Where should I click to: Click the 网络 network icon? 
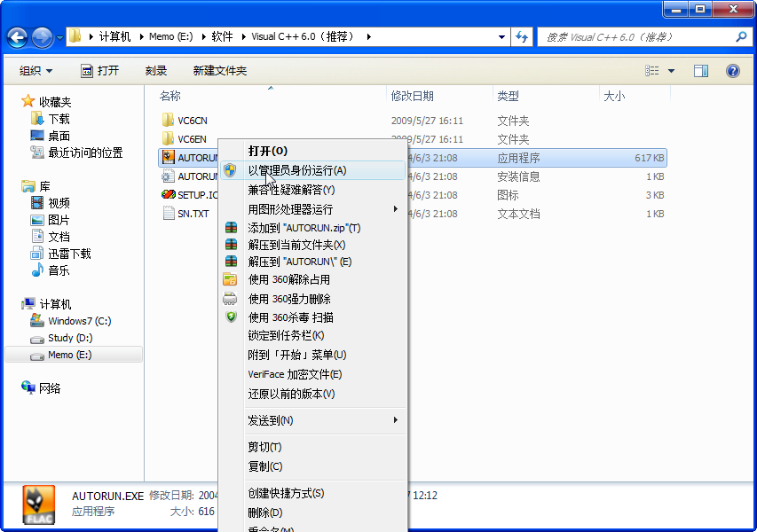[x=28, y=387]
